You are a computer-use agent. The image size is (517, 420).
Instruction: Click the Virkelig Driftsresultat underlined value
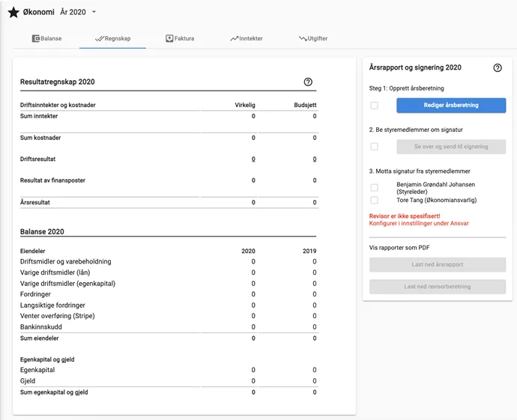click(253, 159)
